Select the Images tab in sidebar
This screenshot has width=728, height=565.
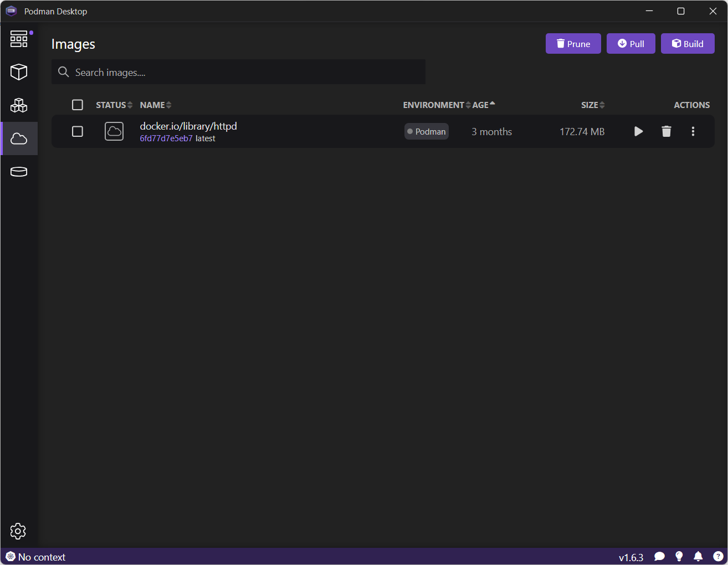click(x=19, y=138)
